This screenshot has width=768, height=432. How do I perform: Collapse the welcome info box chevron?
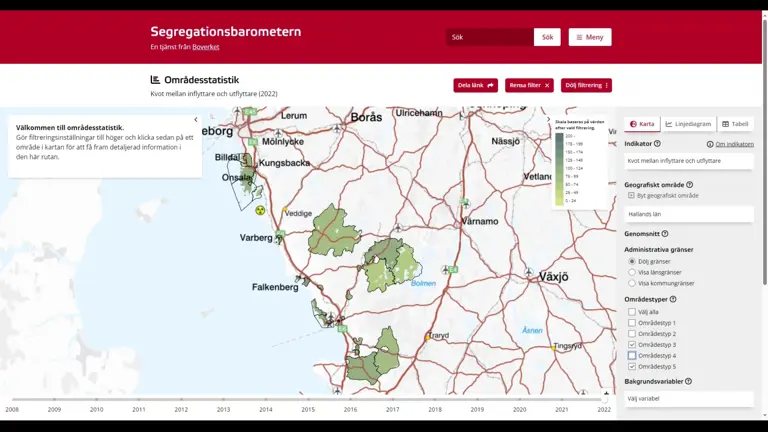click(x=196, y=120)
